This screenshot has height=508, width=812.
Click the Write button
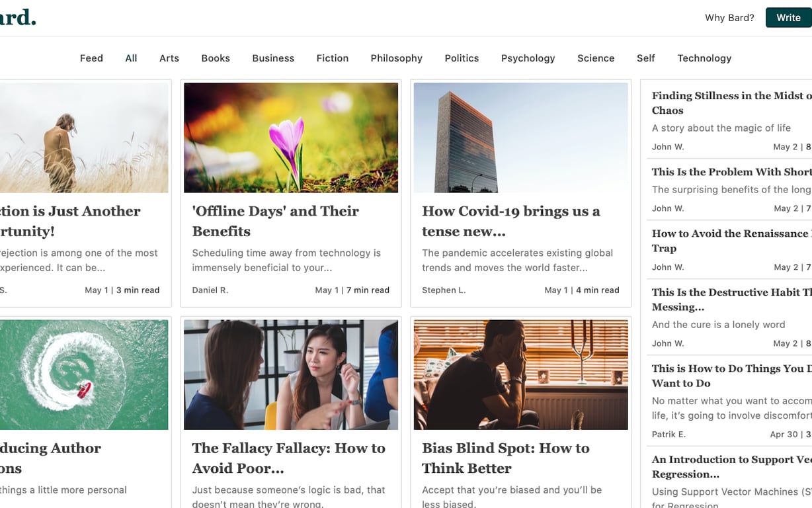pos(788,18)
